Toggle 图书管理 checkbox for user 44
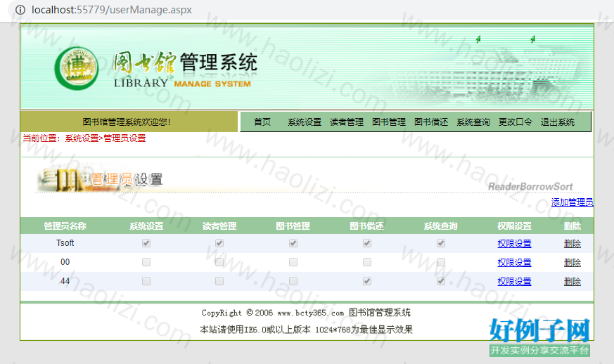Screen dimensions: 614x364 point(293,281)
